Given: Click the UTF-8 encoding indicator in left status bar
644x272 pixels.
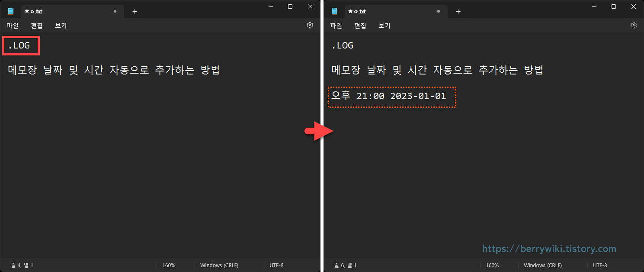Looking at the screenshot, I should tap(276, 265).
